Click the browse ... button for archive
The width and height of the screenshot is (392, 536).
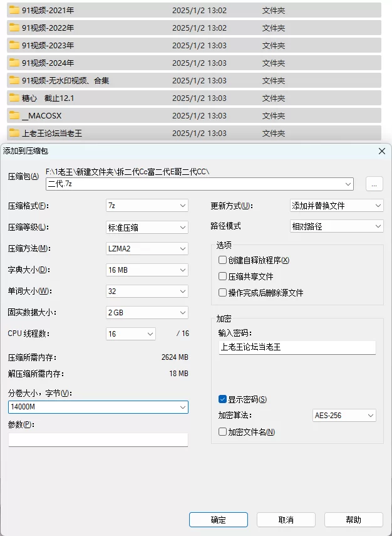374,184
